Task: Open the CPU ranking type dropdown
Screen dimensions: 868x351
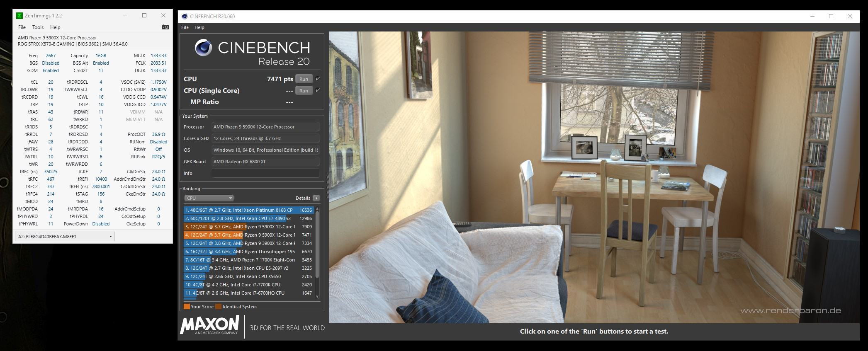Action: tap(209, 198)
